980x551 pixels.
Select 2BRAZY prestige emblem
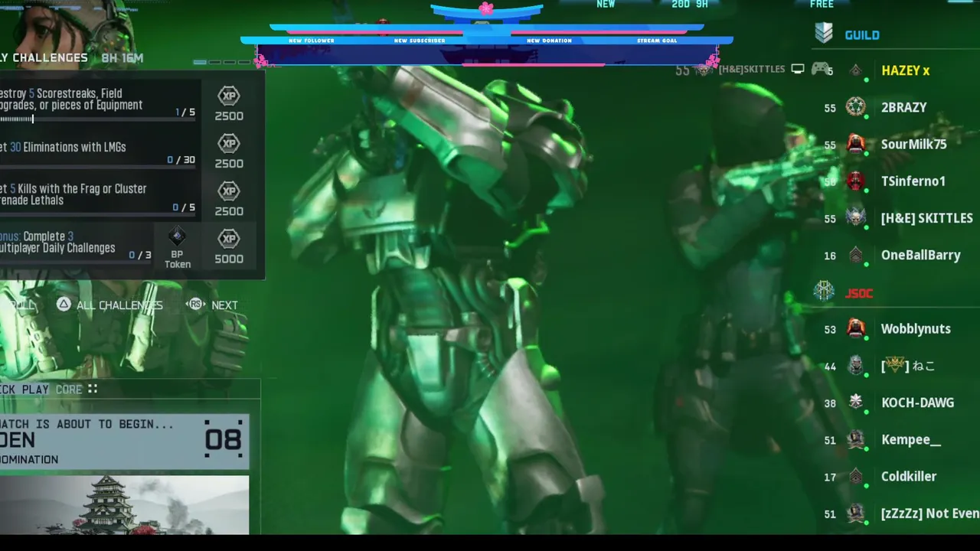click(856, 107)
